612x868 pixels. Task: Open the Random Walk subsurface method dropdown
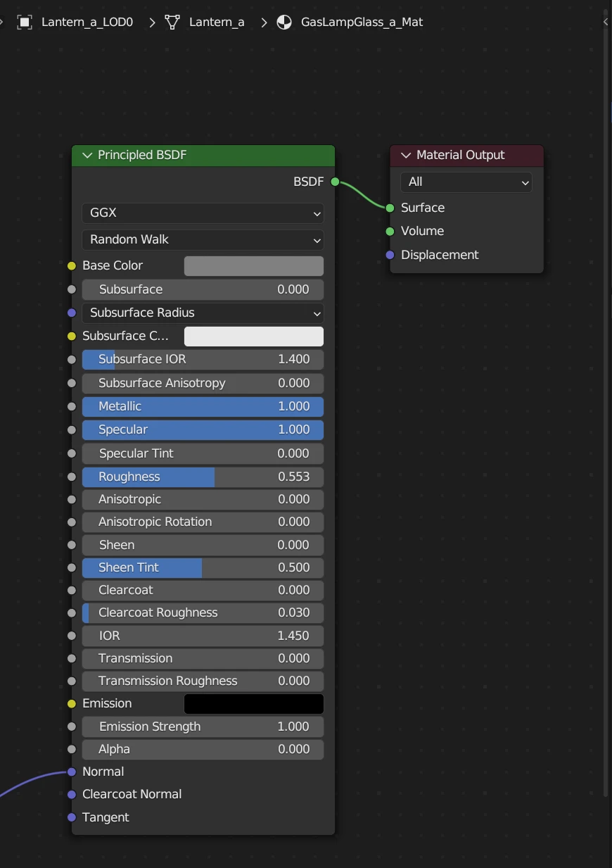point(203,240)
